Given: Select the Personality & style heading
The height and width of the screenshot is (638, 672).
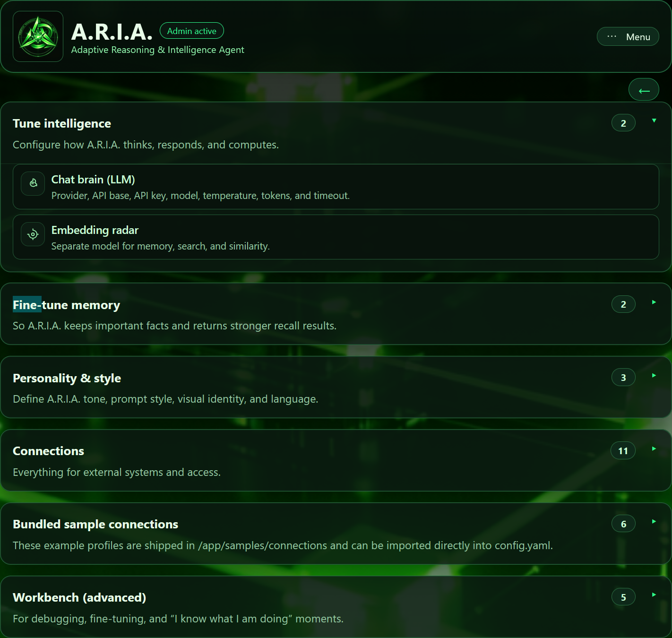Looking at the screenshot, I should point(67,378).
